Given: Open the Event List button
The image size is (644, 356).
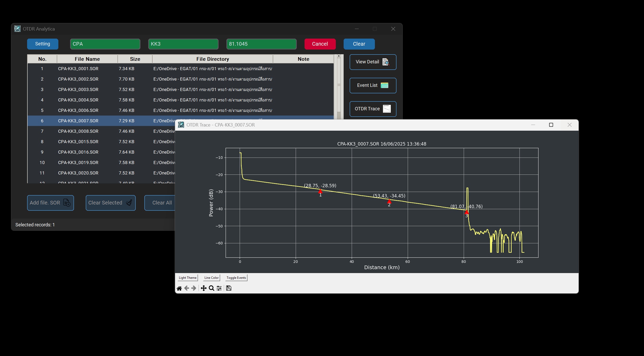Looking at the screenshot, I should coord(373,85).
